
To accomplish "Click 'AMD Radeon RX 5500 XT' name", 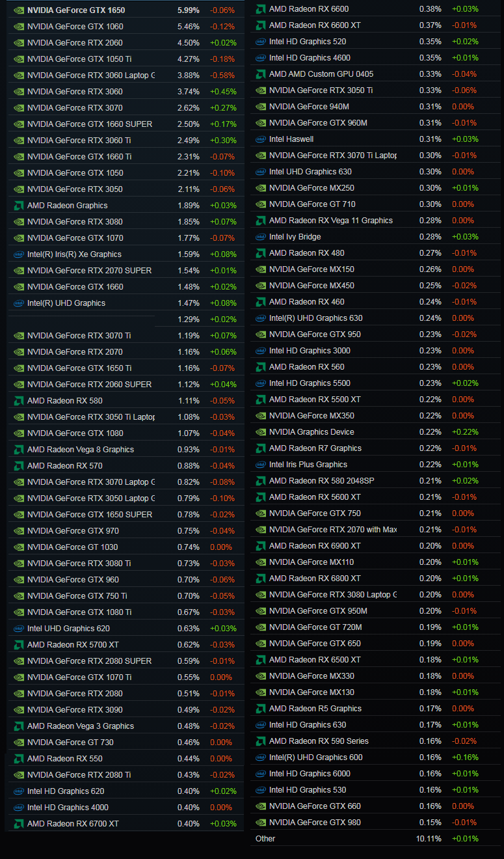I will point(315,400).
